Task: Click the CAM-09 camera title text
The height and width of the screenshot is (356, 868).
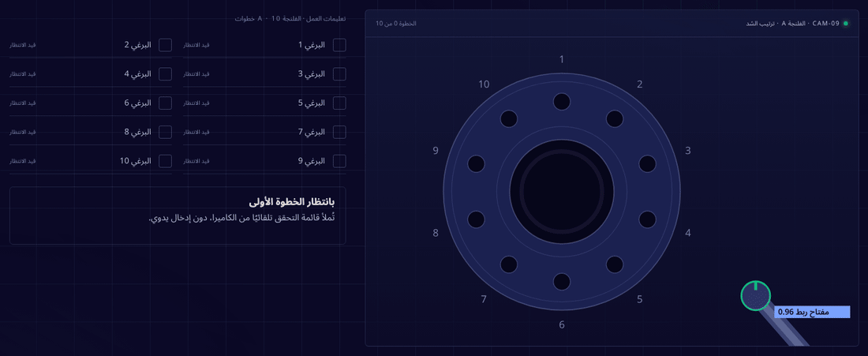Action: point(793,23)
